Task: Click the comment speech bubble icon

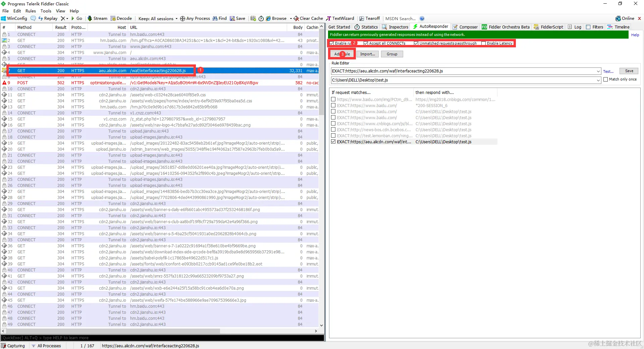Action: click(x=33, y=18)
